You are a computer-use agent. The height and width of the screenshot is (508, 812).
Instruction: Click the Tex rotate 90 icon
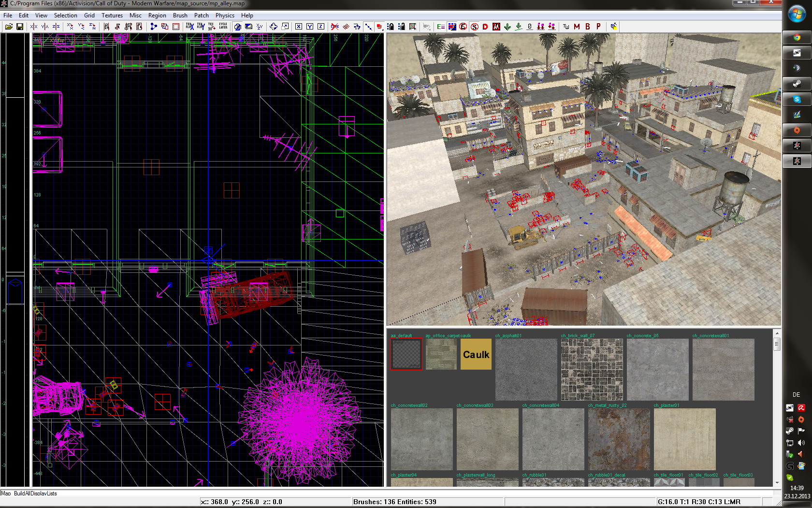pos(212,27)
